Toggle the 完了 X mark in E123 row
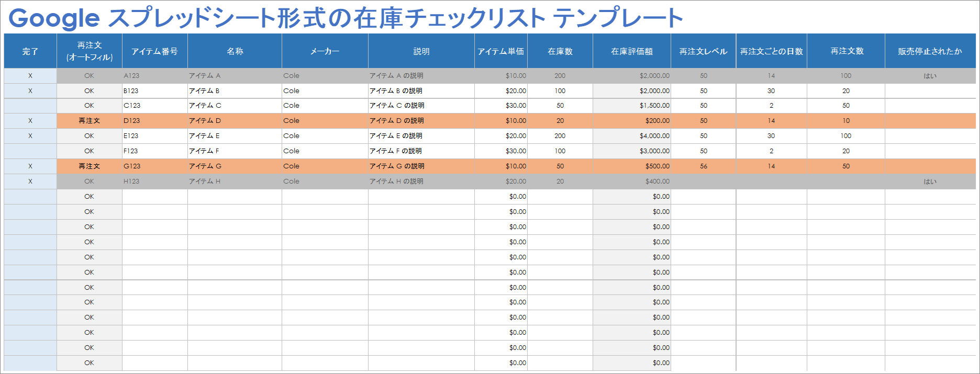 (30, 136)
